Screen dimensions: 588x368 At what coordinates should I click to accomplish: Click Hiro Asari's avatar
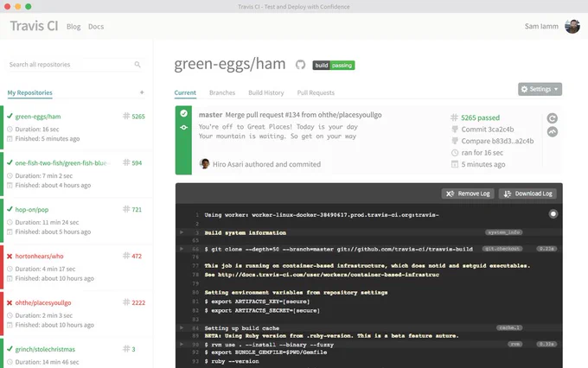click(x=204, y=164)
